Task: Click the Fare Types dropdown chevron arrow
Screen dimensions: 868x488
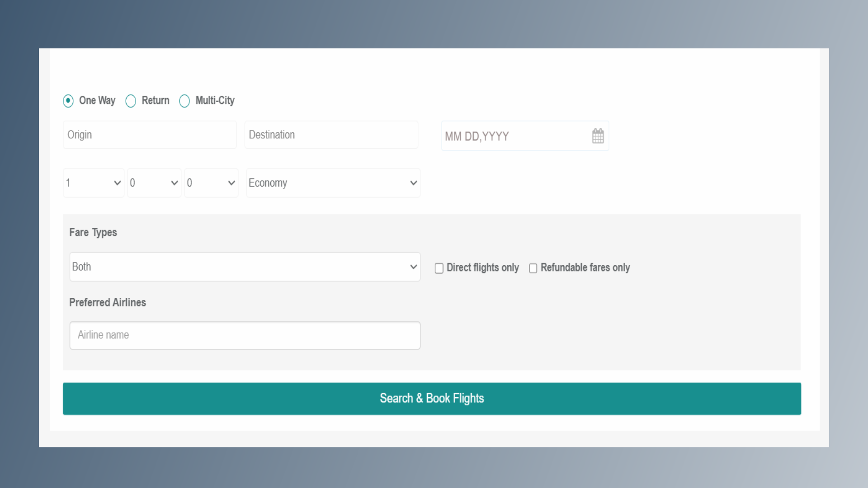Action: point(413,267)
